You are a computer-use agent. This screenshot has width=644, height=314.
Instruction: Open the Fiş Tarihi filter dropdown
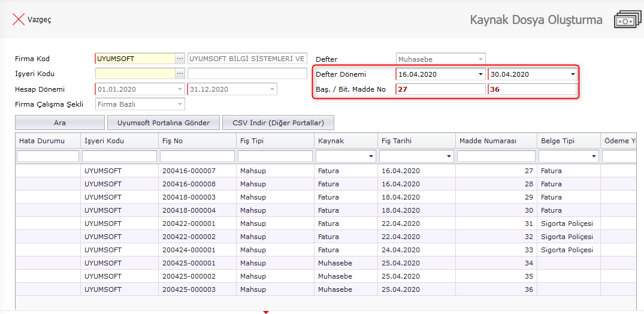(449, 156)
